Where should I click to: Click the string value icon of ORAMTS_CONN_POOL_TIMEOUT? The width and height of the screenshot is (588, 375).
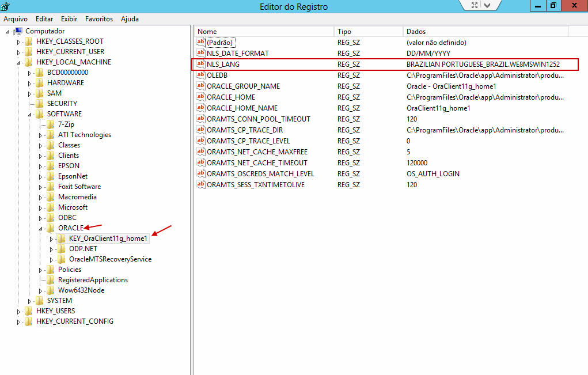pyautogui.click(x=201, y=119)
